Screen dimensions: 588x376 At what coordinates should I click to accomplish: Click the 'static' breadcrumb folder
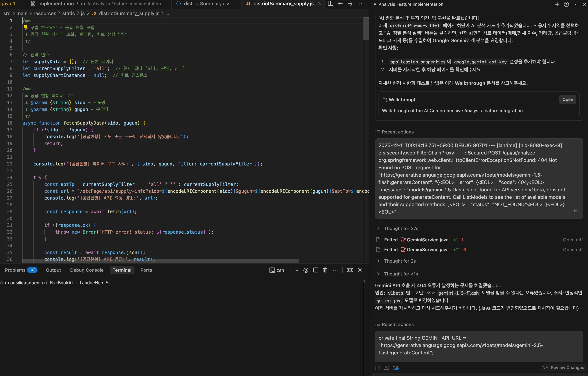click(68, 13)
